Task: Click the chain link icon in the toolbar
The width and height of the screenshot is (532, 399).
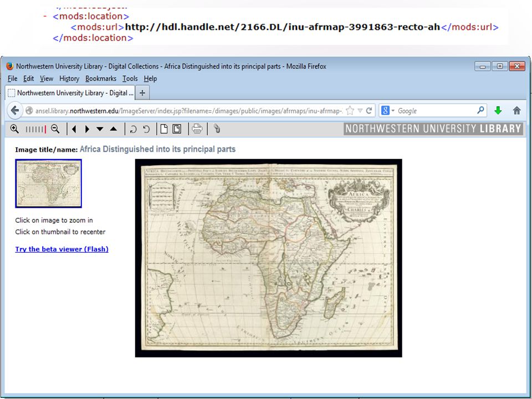Action: coord(217,129)
